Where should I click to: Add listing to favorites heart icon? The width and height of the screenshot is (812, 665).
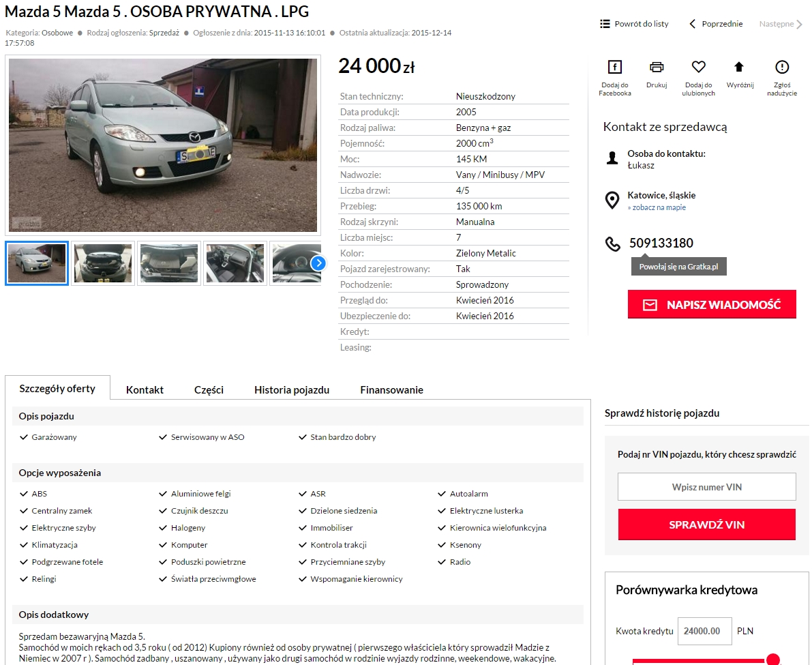pyautogui.click(x=698, y=67)
